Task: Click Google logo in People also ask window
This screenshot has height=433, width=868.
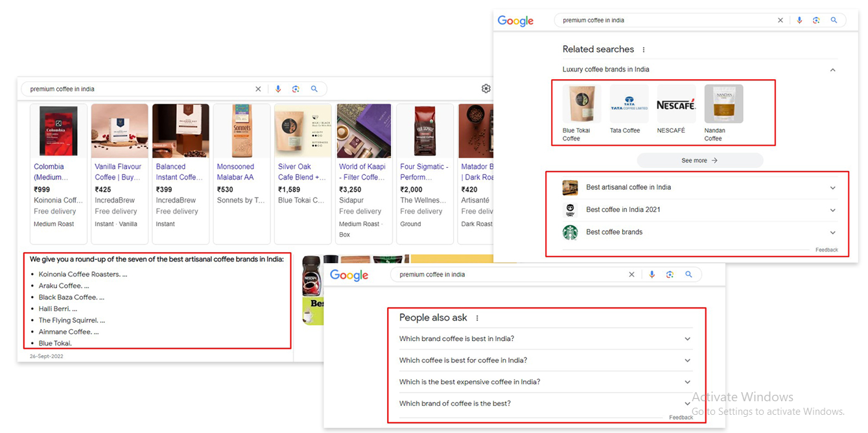Action: pyautogui.click(x=349, y=275)
